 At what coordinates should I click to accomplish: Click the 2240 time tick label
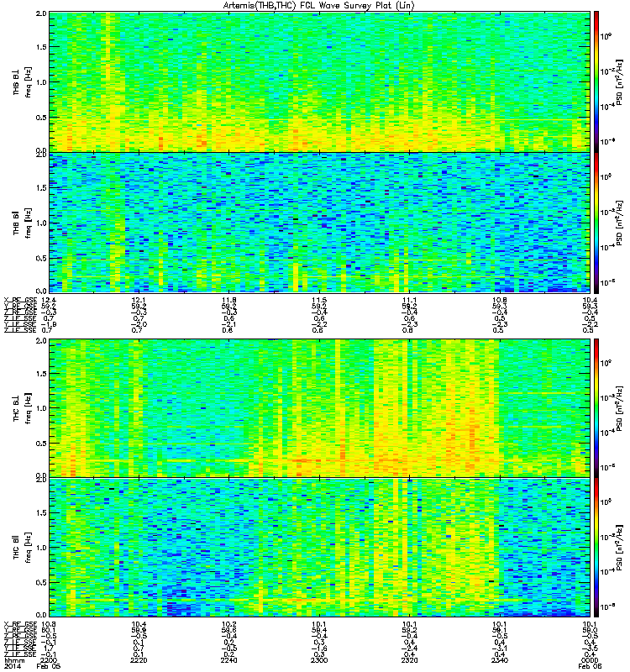pyautogui.click(x=228, y=660)
